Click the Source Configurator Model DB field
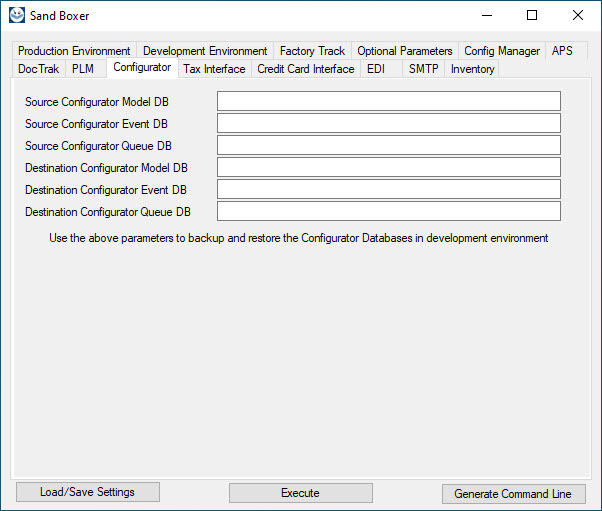The height and width of the screenshot is (511, 602). (388, 101)
